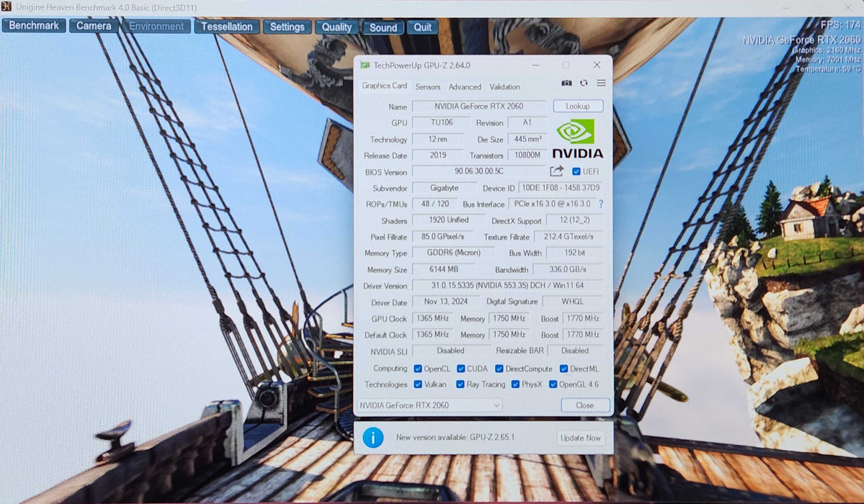The height and width of the screenshot is (504, 864).
Task: Toggle the CUDA checkbox
Action: (x=460, y=369)
